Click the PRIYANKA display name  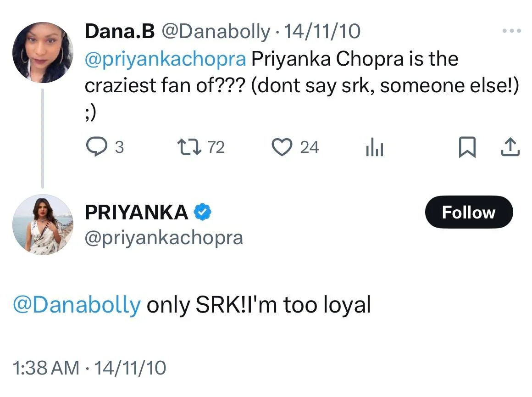pos(137,212)
